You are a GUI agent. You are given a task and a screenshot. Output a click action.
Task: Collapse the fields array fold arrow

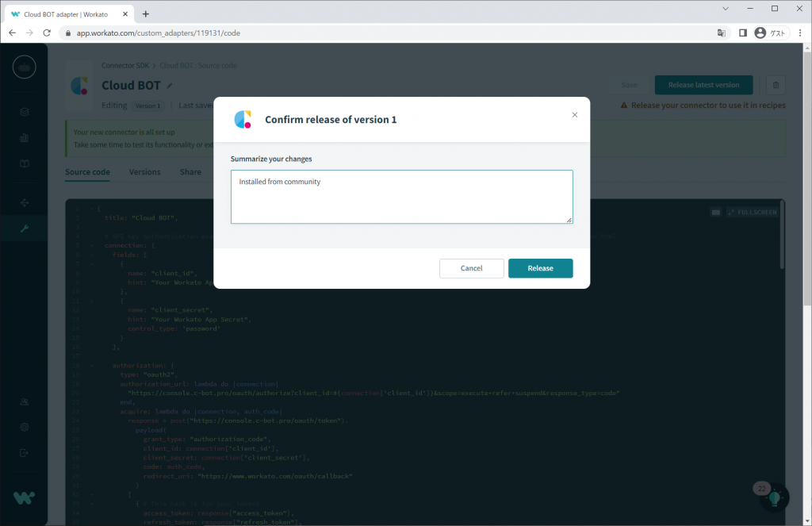click(92, 255)
